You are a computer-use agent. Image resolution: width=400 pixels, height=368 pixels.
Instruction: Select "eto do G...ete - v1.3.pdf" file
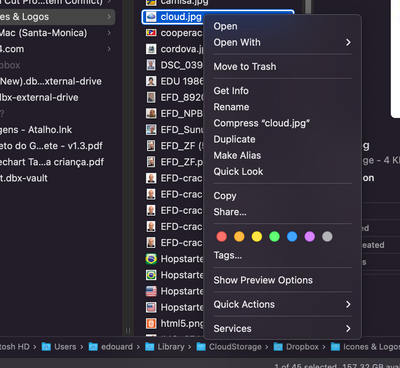tap(51, 146)
